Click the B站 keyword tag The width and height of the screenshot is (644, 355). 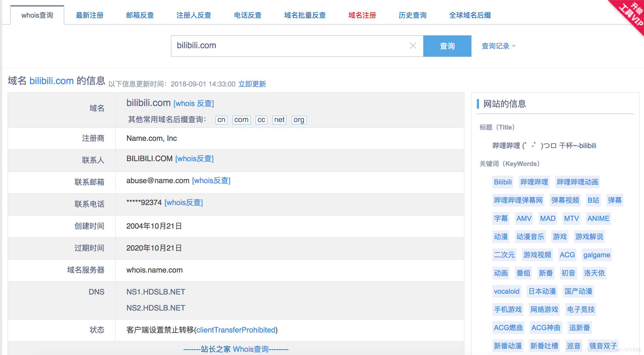[593, 200]
